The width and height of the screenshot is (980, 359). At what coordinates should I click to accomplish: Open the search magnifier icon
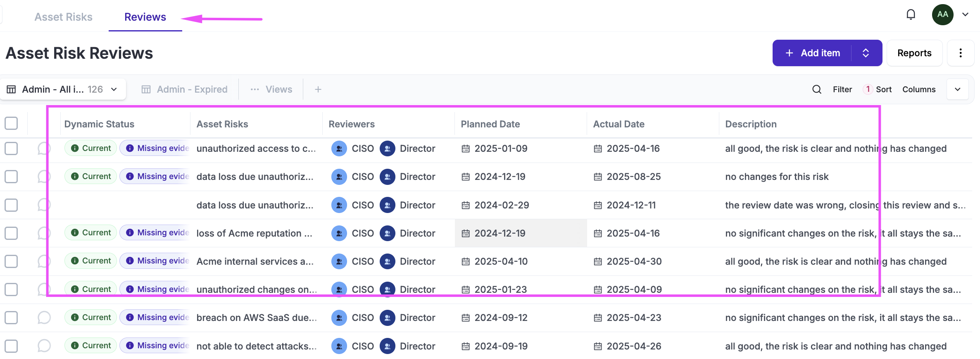pos(816,89)
